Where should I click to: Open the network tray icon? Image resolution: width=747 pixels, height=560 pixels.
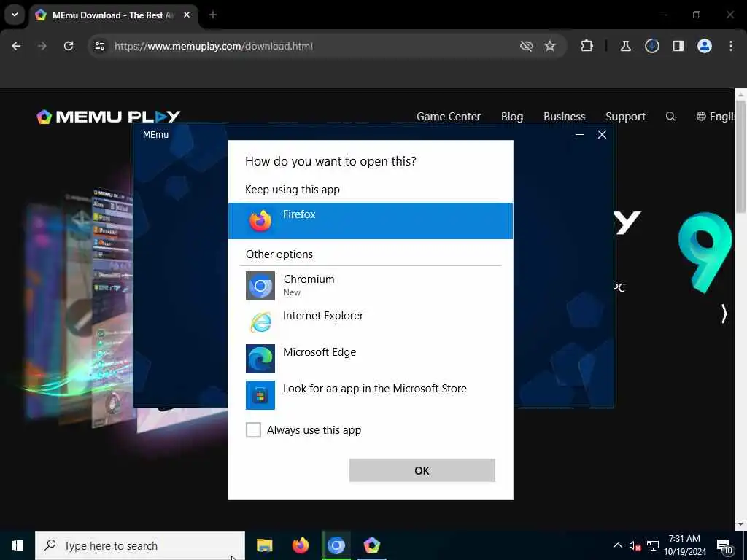pyautogui.click(x=653, y=545)
